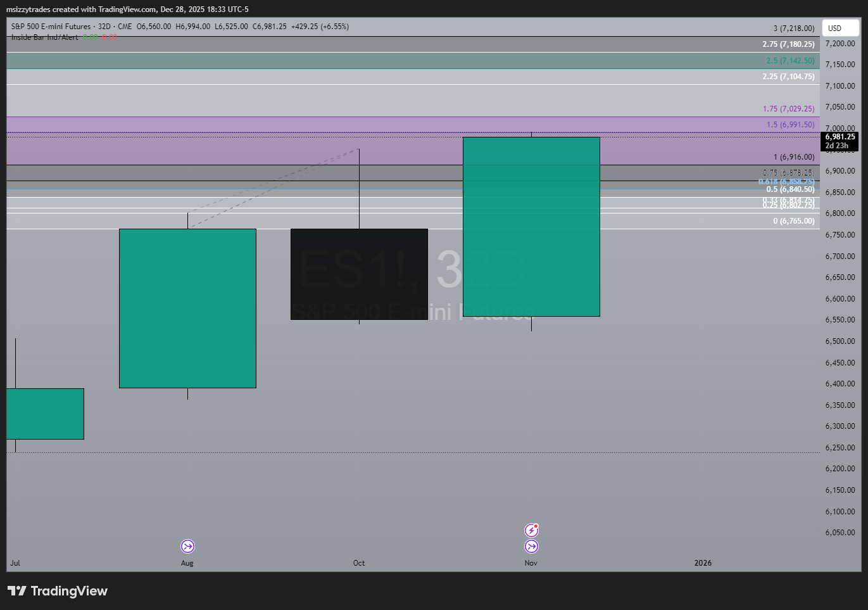Screen dimensions: 868x610
Task: Click the 7,050.00 price axis label
Action: [x=840, y=107]
